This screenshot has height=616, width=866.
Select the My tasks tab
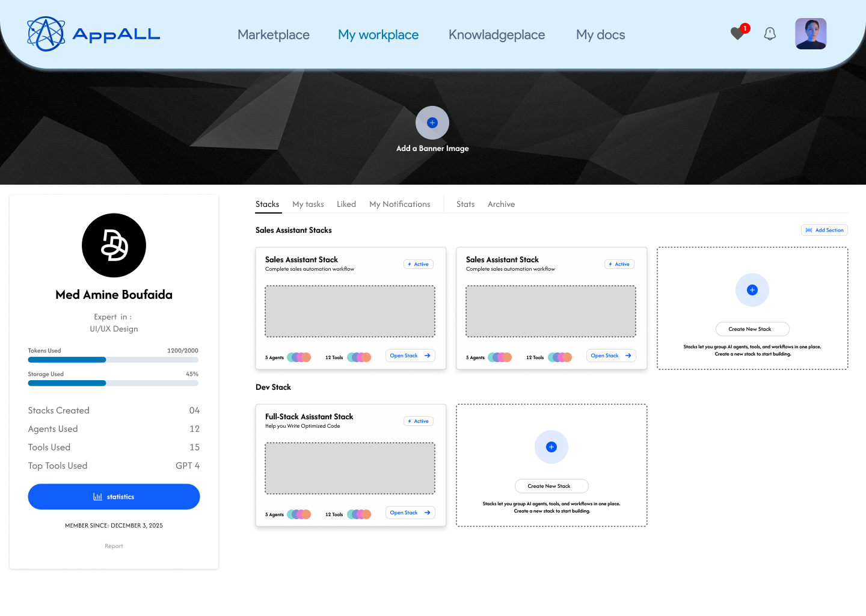308,205
